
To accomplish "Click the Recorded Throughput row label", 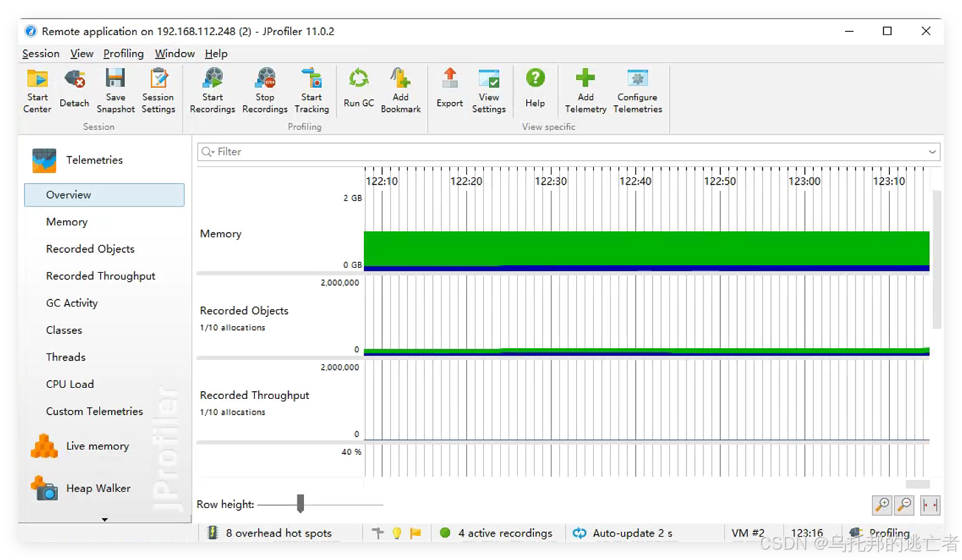I will pyautogui.click(x=255, y=396).
